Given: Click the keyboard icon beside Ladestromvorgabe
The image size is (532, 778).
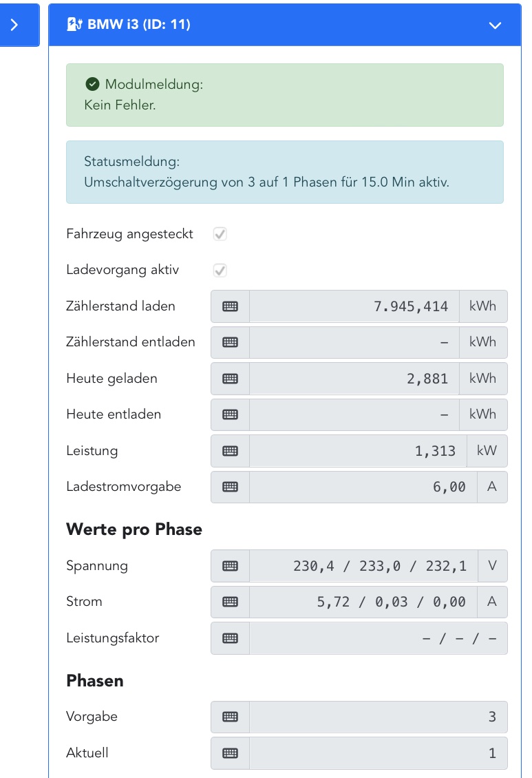Looking at the screenshot, I should 230,487.
